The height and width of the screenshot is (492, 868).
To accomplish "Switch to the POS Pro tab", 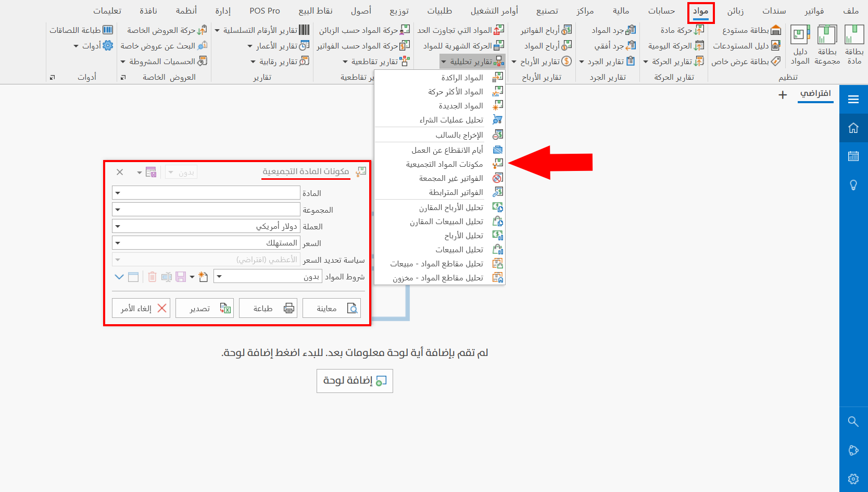I will click(x=265, y=11).
